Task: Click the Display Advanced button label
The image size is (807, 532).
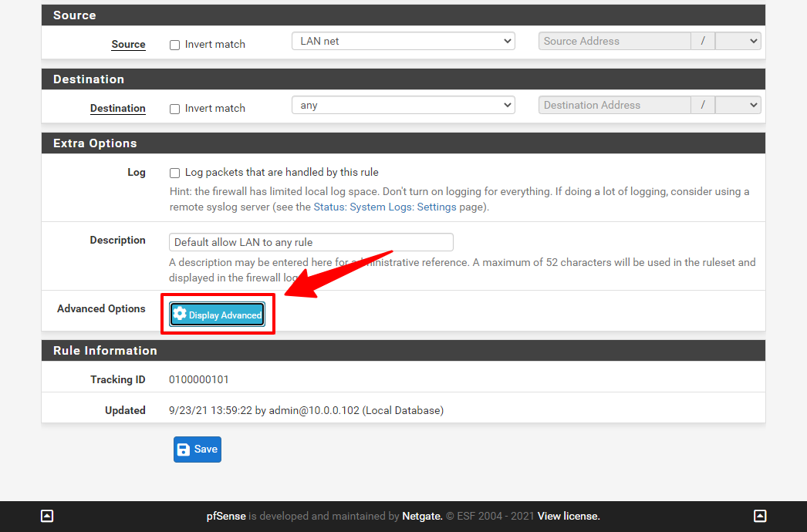Action: (x=225, y=315)
